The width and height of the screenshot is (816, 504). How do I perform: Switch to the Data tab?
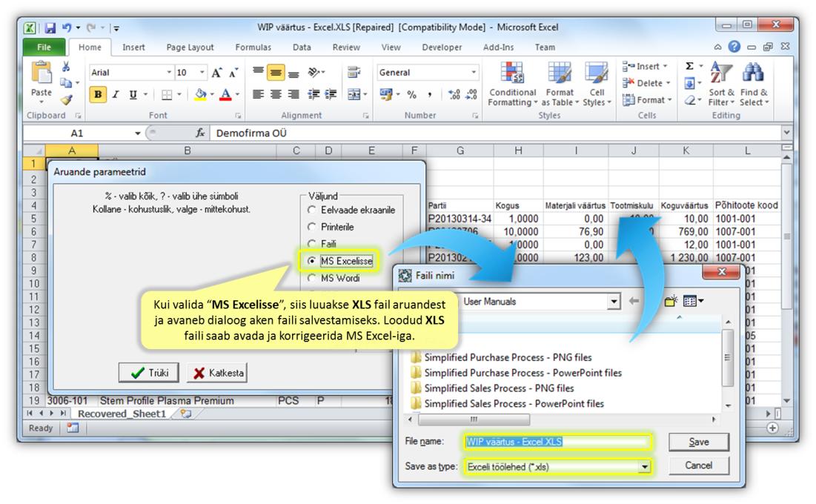[x=302, y=47]
